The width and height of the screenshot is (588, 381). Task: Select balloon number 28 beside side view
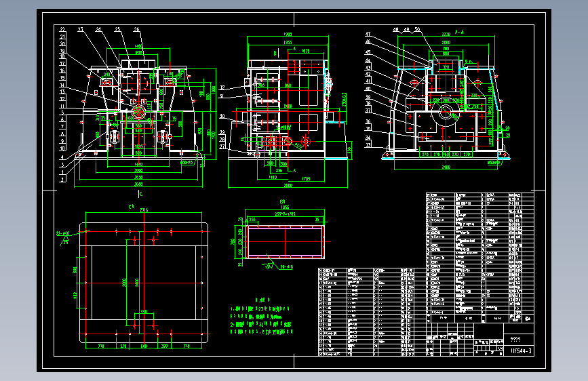(222, 139)
